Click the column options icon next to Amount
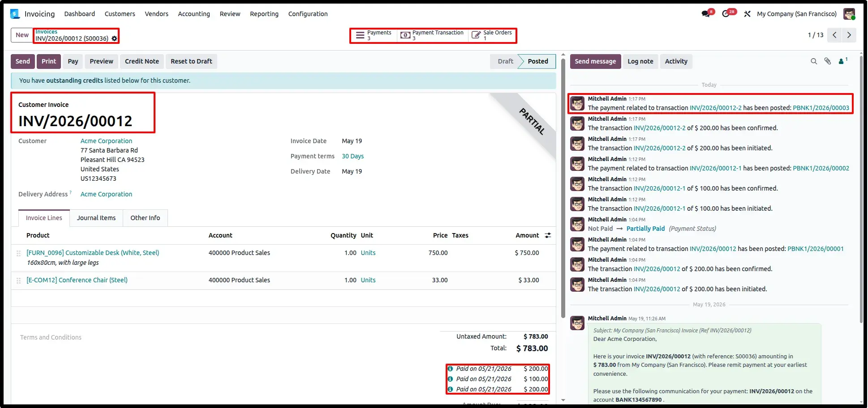This screenshot has height=408, width=868. coord(548,235)
